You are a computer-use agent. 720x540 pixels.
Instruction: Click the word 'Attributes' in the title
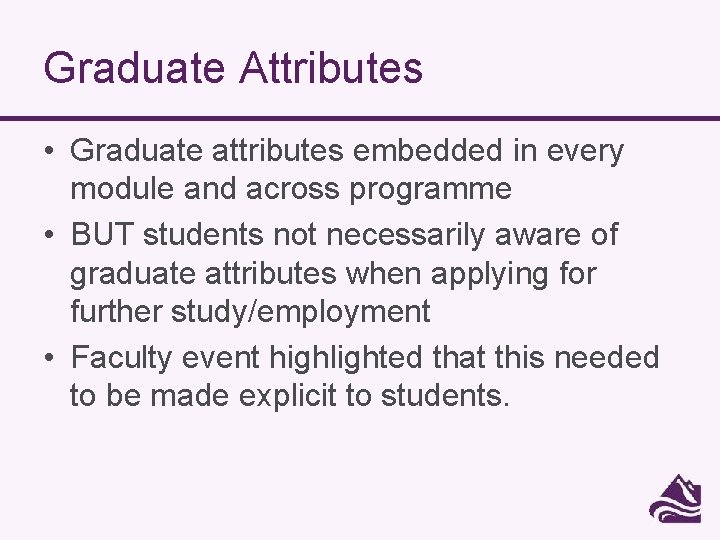(331, 68)
